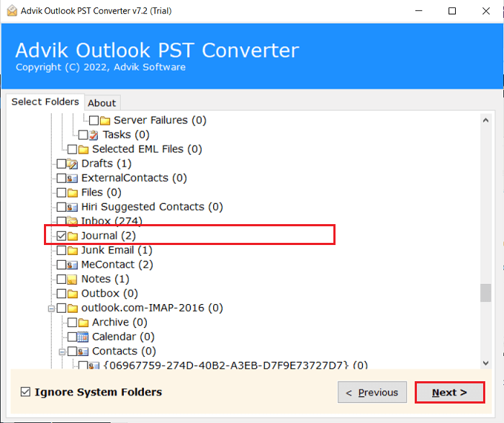Select the Inbox (274) label
Viewport: 504px width, 423px height.
tap(112, 221)
